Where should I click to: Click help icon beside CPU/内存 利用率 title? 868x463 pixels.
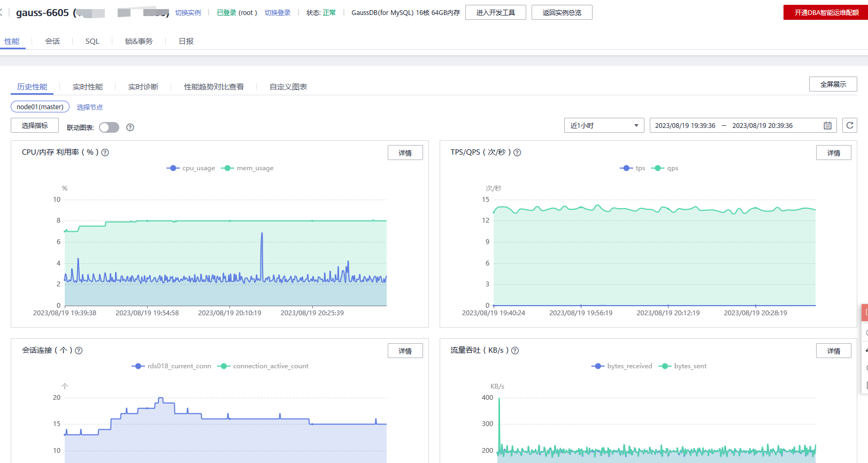[x=105, y=153]
